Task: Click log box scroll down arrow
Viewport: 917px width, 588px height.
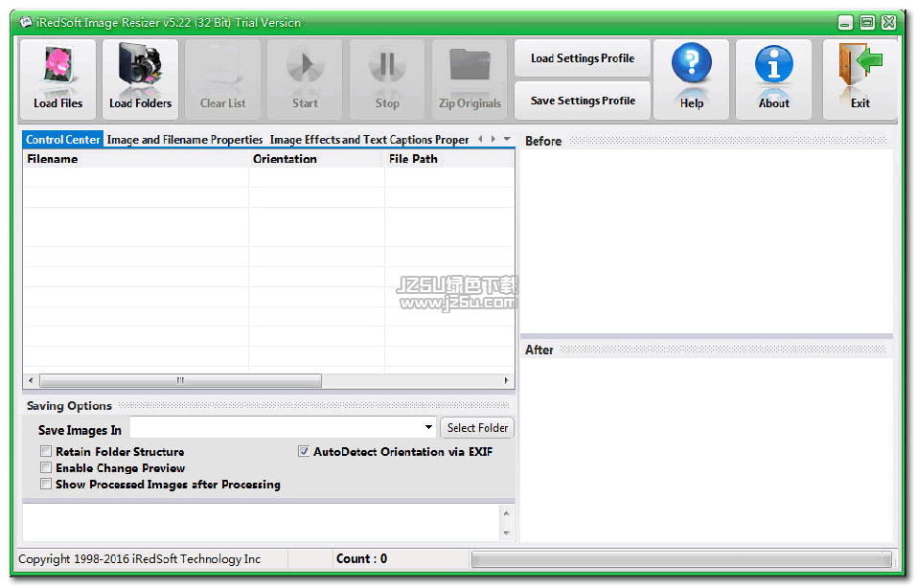Action: point(507,533)
